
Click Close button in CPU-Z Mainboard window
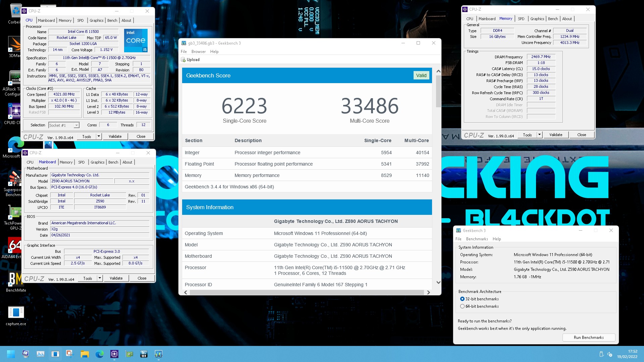pos(142,278)
